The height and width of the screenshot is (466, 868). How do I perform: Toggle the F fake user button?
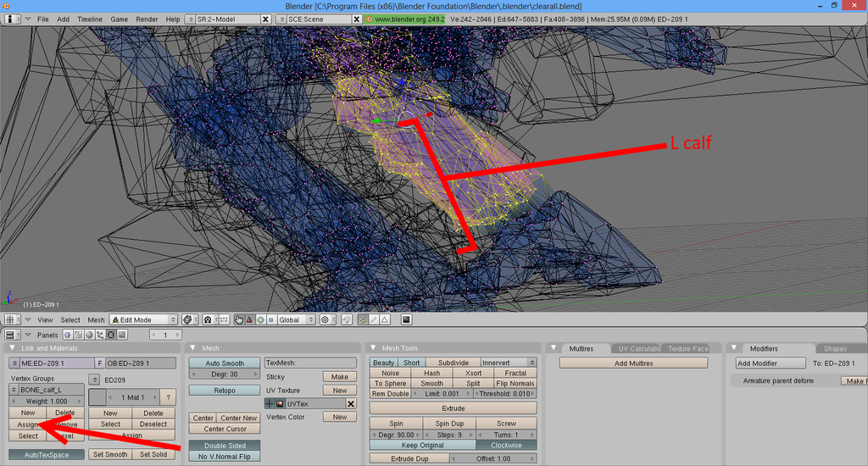[100, 363]
